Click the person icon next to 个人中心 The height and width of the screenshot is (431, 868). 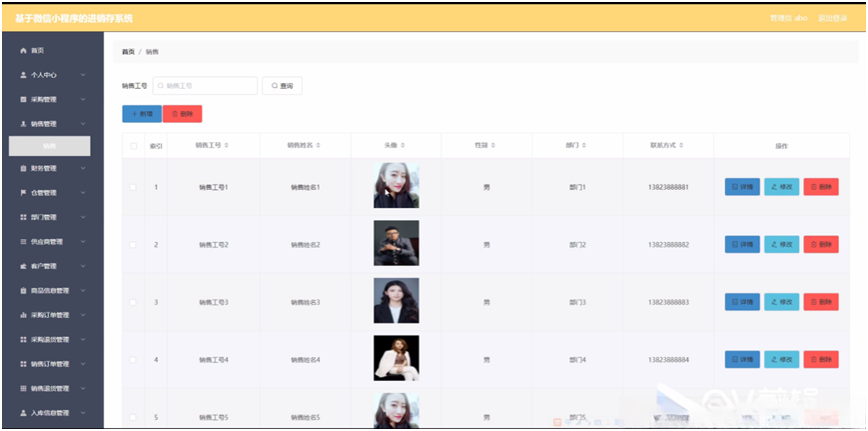pyautogui.click(x=23, y=75)
